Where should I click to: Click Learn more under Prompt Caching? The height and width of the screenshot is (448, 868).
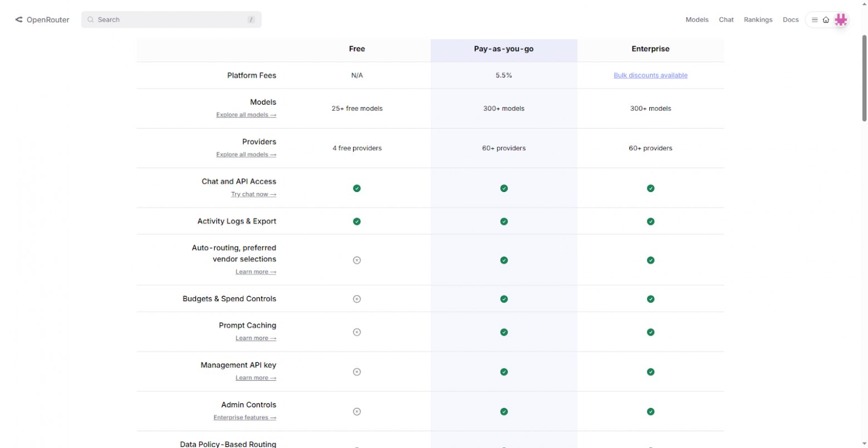pyautogui.click(x=255, y=338)
